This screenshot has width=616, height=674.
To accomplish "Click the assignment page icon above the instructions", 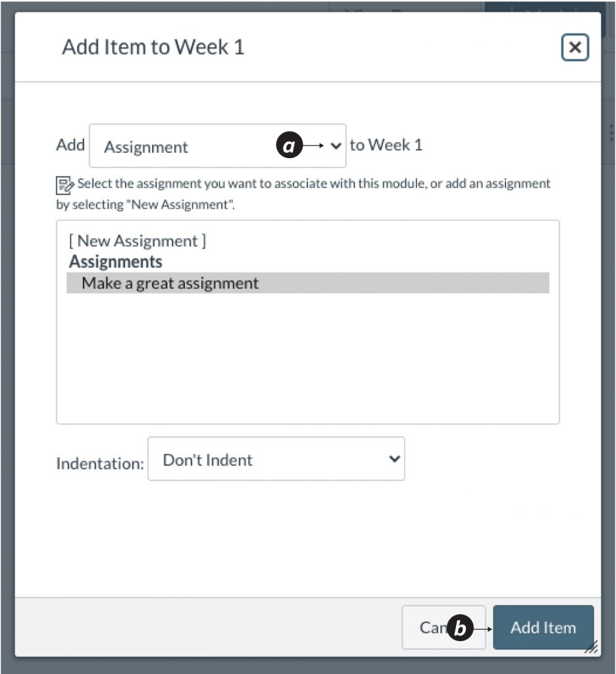I will click(64, 185).
